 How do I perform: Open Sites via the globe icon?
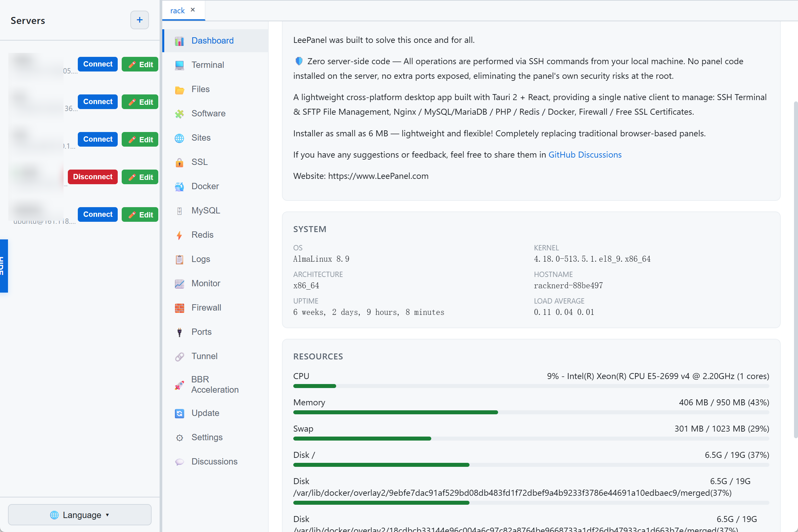click(x=179, y=138)
